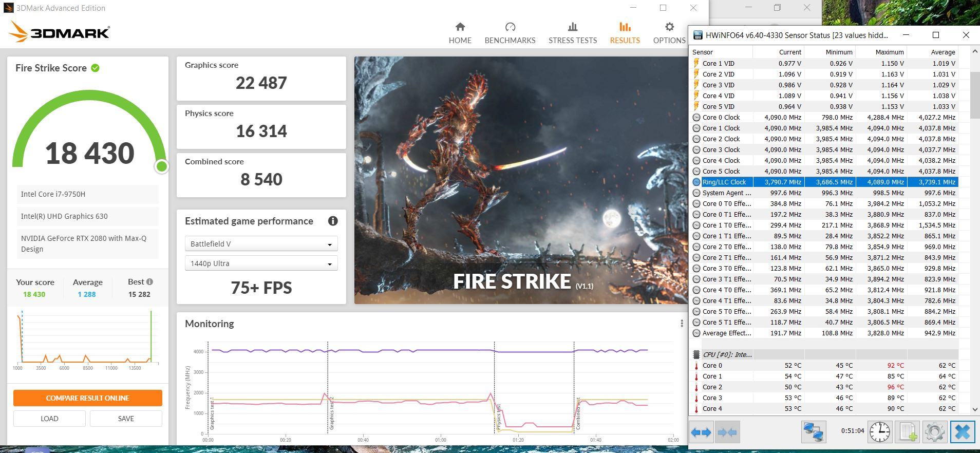The image size is (980, 453).
Task: Click the scroll-down arrow of HWiNFO sensor list
Action: tap(975, 409)
